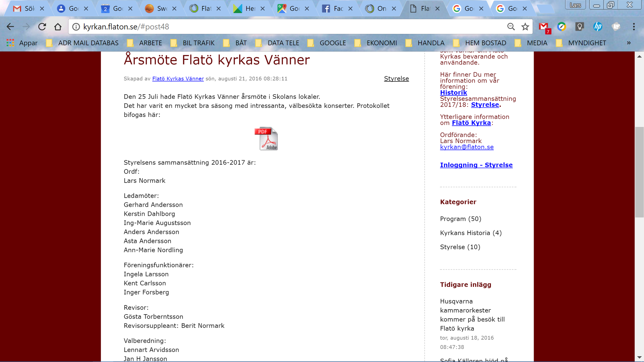
Task: Open the PDF protocol attachment icon
Action: tap(266, 139)
